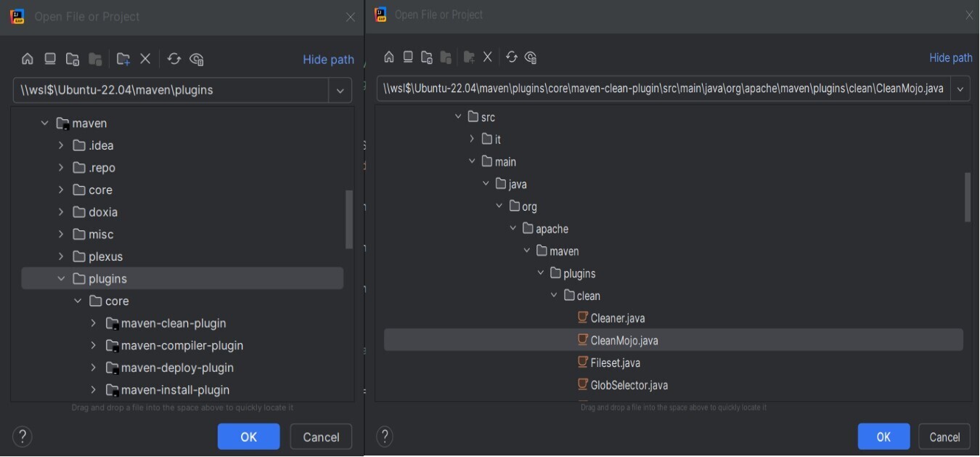
Task: Click Cleaner.java Java class file icon
Action: point(582,318)
